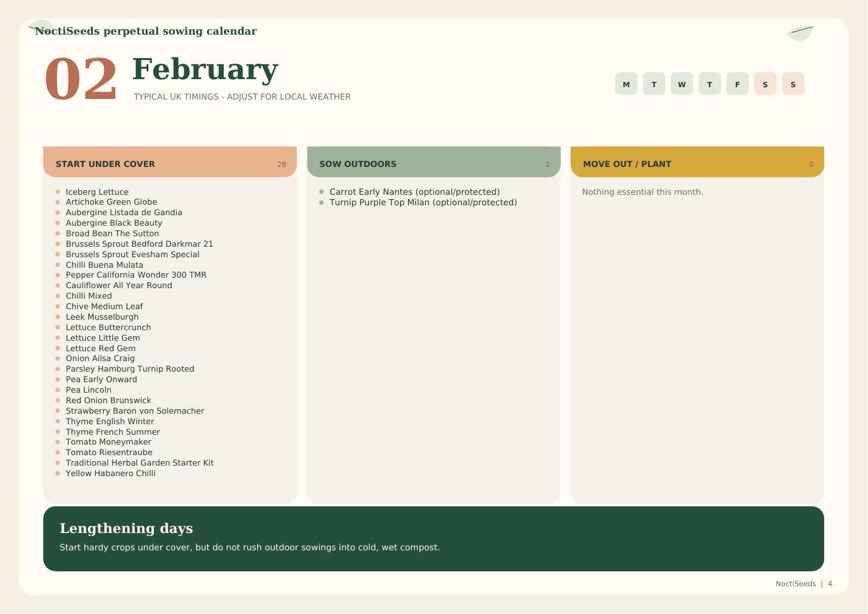
Task: Click 'Red Onion Brunswick' list item
Action: [108, 401]
